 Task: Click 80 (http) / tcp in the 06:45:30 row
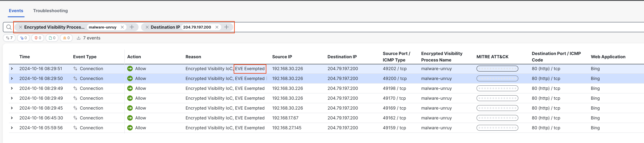click(546, 118)
